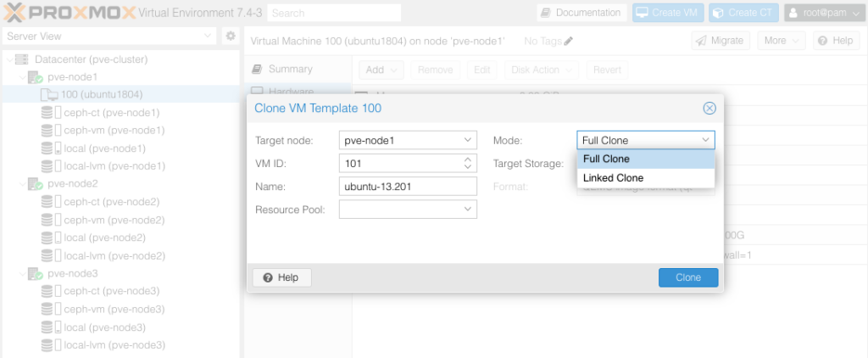
Task: Select ceph-vm (pve-node2) storage icon
Action: [x=51, y=220]
